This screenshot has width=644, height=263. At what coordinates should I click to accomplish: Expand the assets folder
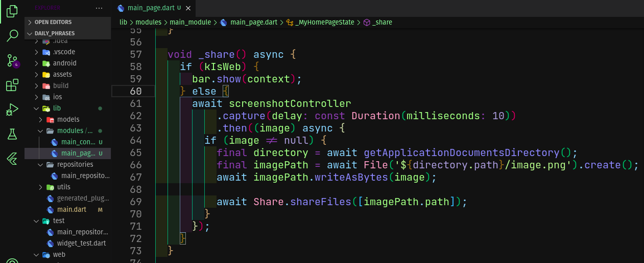(x=67, y=74)
